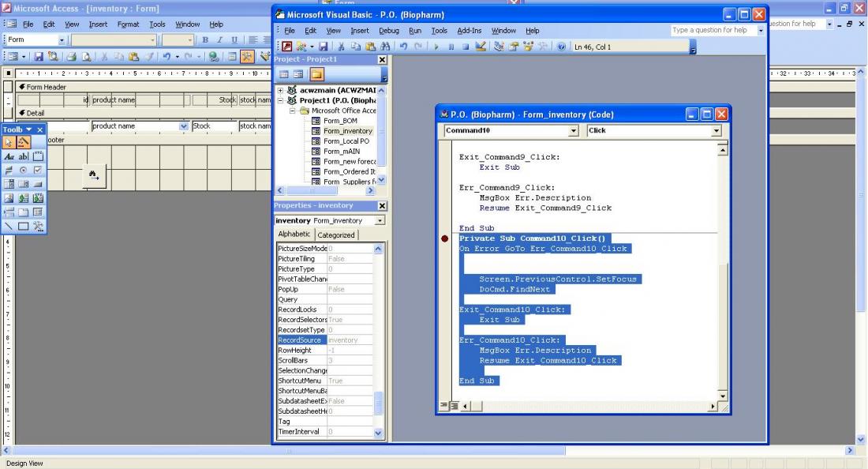Image resolution: width=868 pixels, height=469 pixels.
Task: Toggle Italic formatting in Access toolbar
Action: [219, 39]
